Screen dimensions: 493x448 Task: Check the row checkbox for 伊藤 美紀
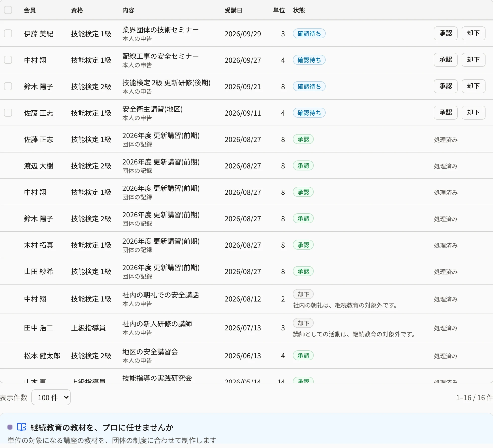coord(8,33)
